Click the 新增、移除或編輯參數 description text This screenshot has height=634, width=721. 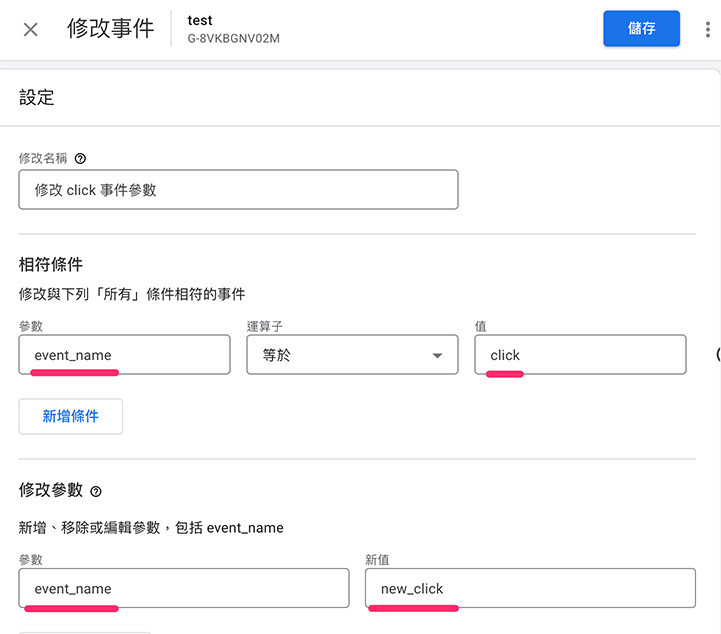151,527
